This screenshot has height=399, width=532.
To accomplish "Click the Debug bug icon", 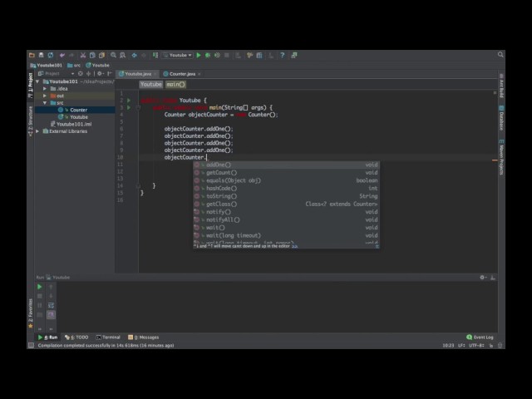I will point(208,55).
